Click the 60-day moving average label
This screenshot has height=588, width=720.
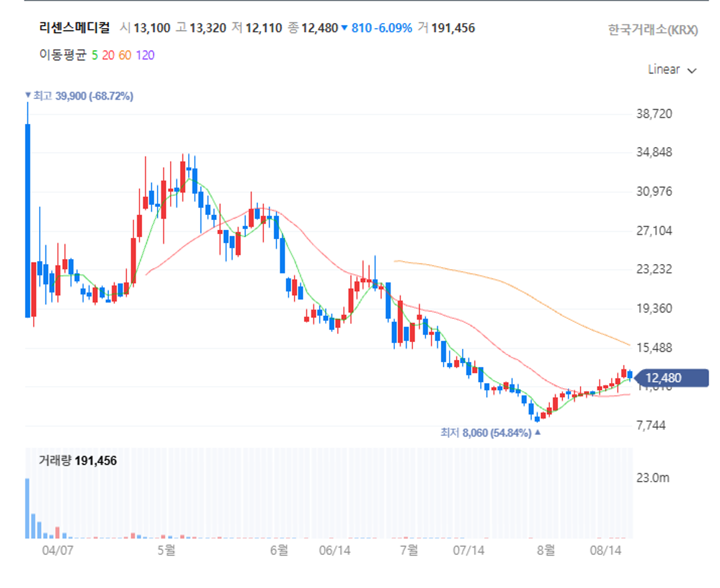pyautogui.click(x=125, y=55)
